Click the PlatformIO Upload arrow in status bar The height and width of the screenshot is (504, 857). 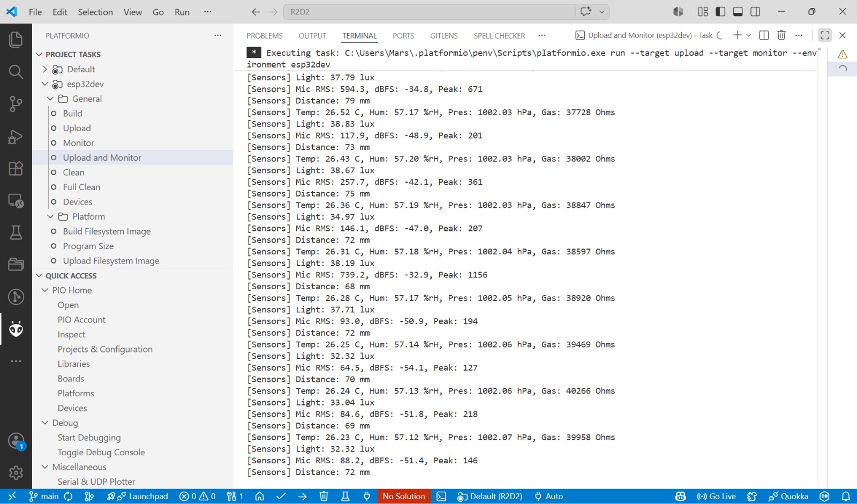(x=302, y=497)
